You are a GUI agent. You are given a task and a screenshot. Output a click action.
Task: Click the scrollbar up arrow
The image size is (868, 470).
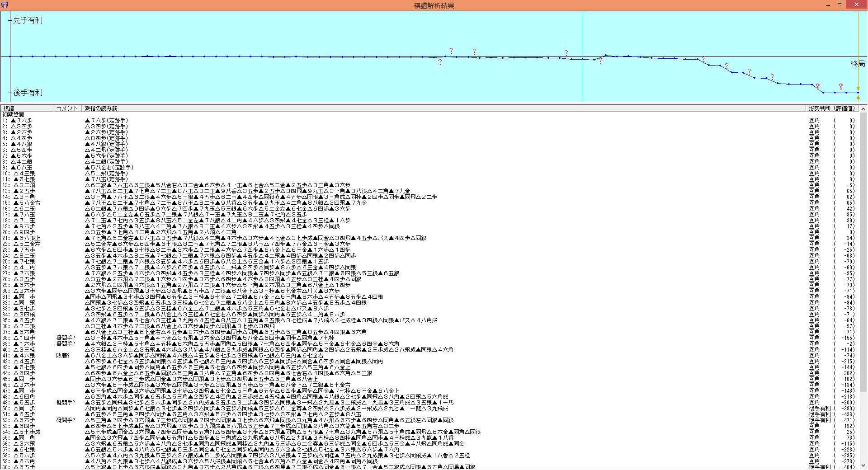pos(863,109)
